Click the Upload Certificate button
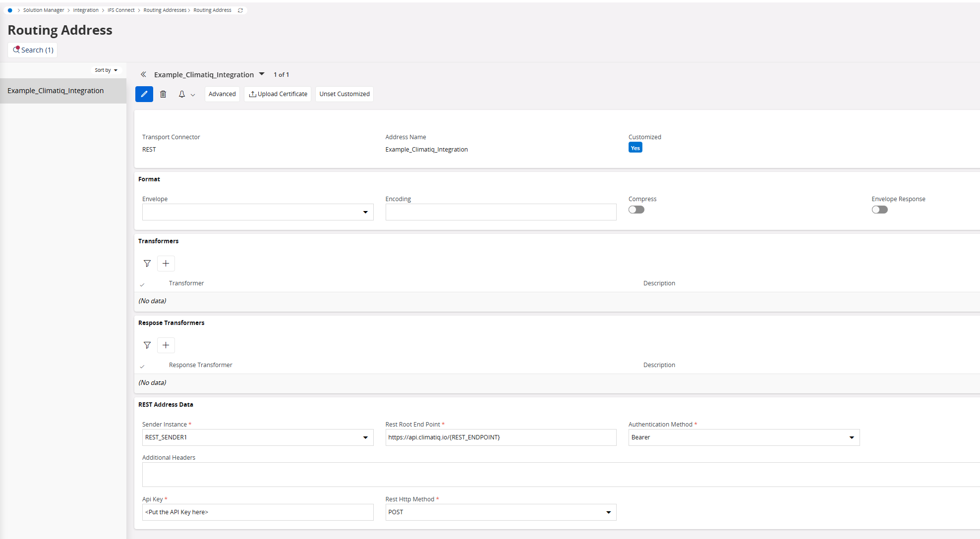The height and width of the screenshot is (539, 980). tap(278, 94)
